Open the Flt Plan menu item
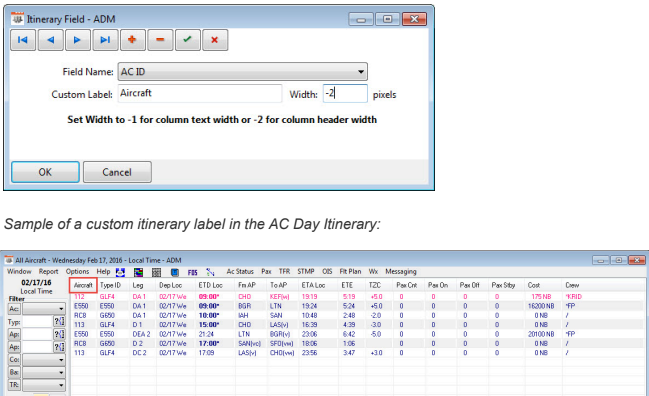The height and width of the screenshot is (396, 649). click(350, 271)
